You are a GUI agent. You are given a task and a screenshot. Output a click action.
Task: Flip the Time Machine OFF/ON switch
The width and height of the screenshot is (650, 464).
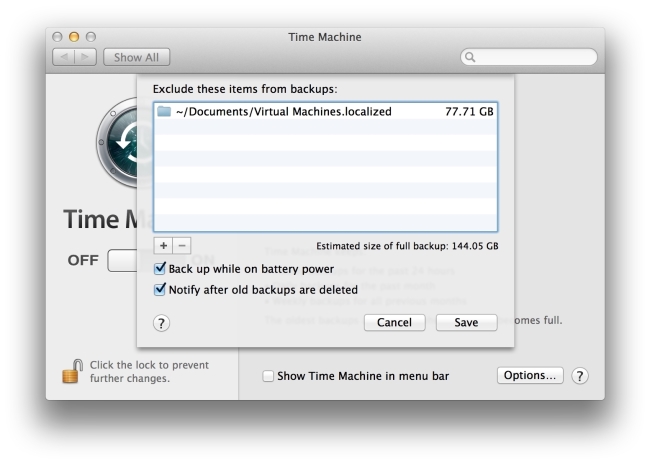[x=123, y=260]
